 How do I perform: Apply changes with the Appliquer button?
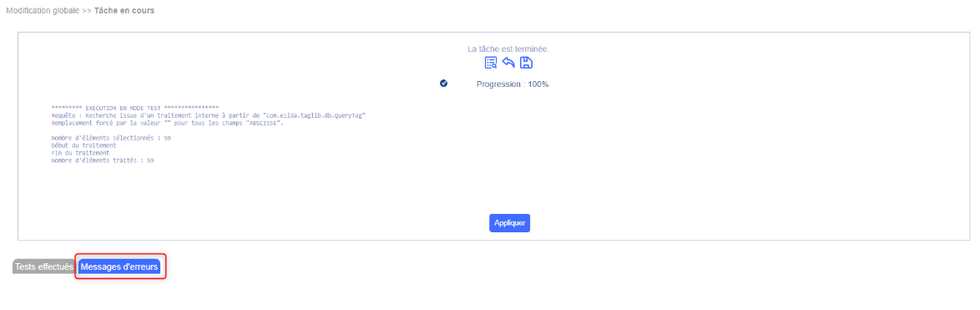(509, 222)
